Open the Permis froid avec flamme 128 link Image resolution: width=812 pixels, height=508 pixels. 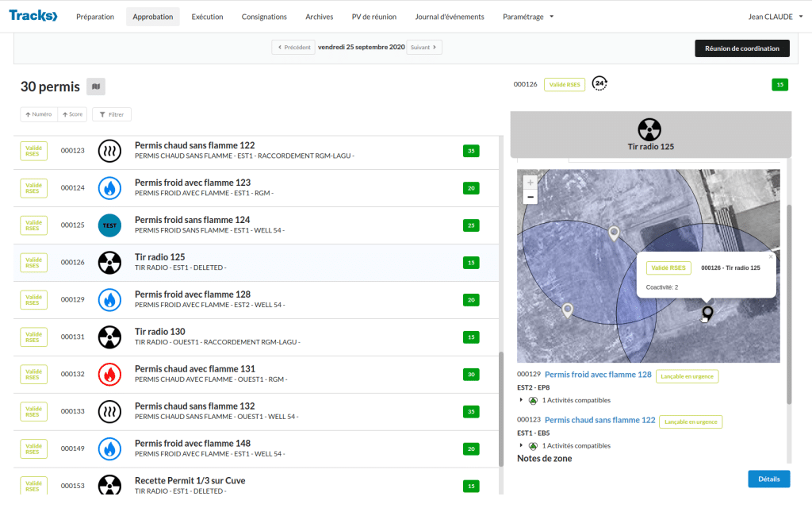pos(598,375)
